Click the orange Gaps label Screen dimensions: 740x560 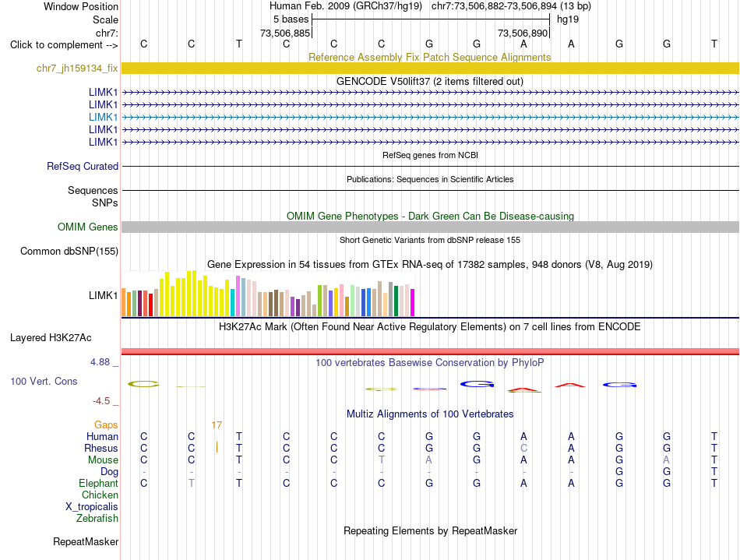click(x=106, y=425)
